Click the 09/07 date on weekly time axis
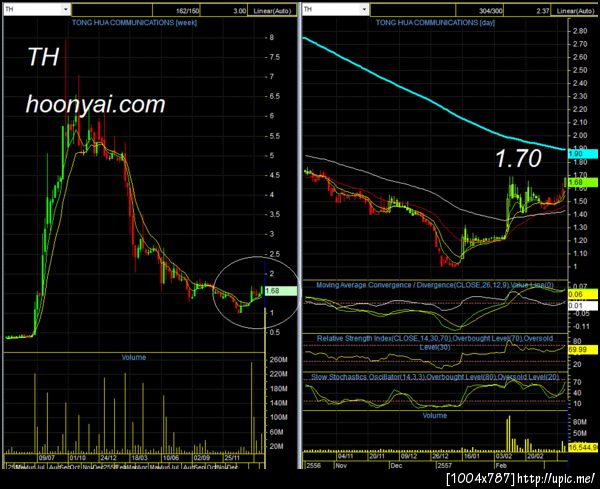 (x=47, y=458)
